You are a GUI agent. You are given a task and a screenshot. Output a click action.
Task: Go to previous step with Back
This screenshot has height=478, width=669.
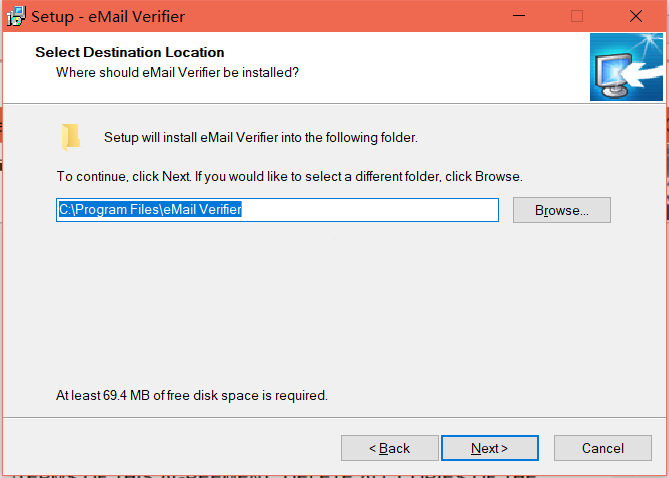tap(390, 448)
